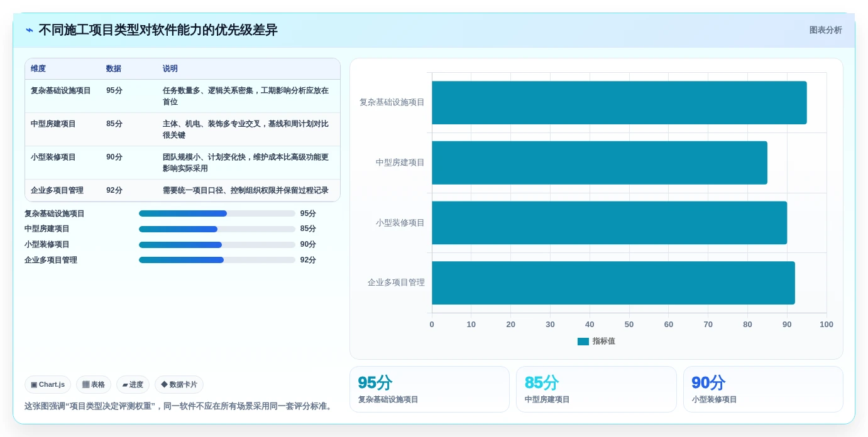Click the 说明 column header
Screen dimensions: 868x437
coord(170,69)
